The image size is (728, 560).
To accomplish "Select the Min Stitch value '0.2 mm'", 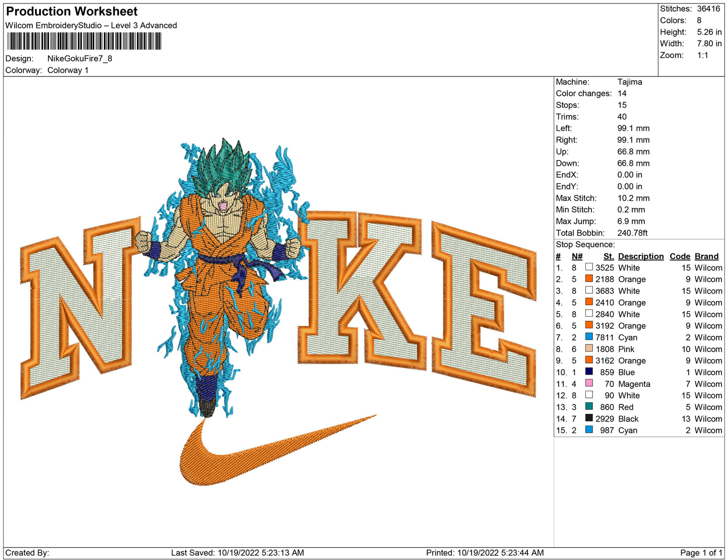I will [x=631, y=209].
